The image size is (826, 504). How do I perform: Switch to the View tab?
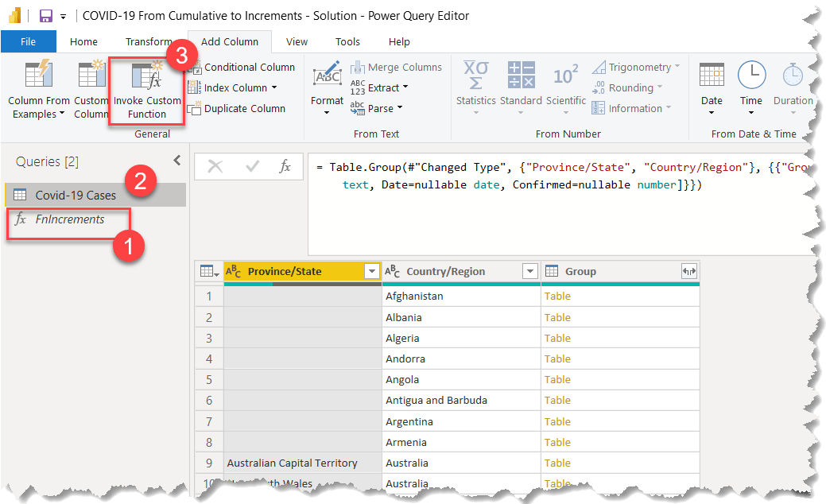click(x=297, y=41)
